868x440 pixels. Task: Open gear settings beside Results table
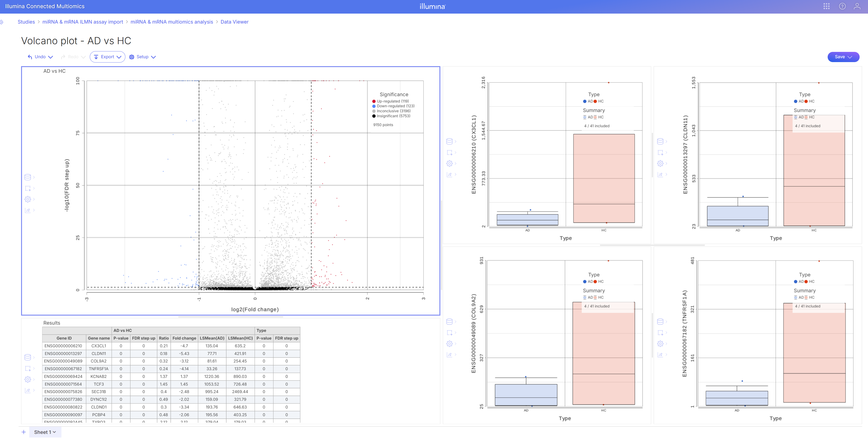click(x=28, y=380)
